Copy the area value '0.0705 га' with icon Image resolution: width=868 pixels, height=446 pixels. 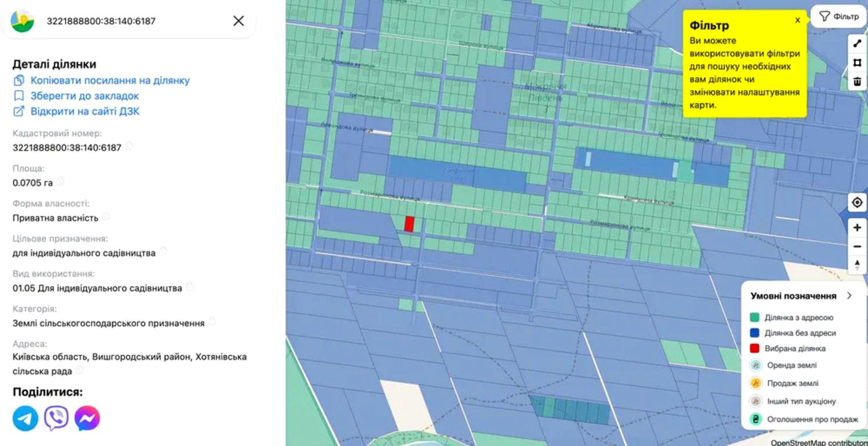point(60,182)
